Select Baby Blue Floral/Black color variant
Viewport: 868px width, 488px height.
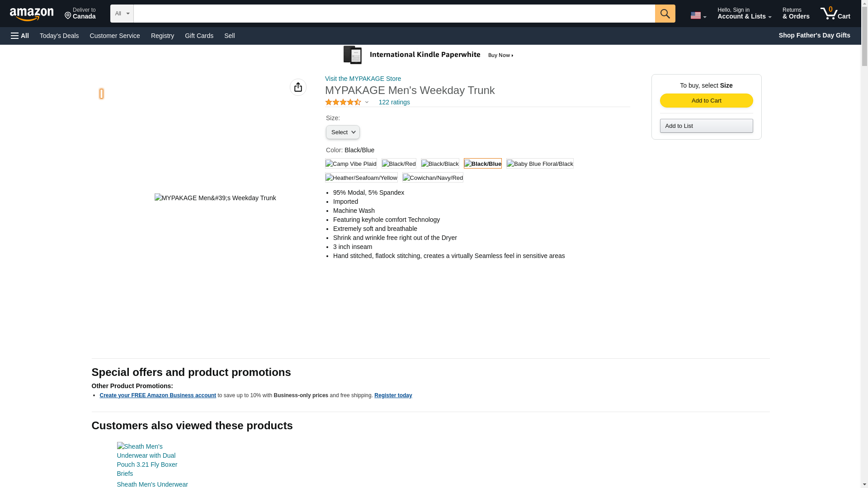pos(539,164)
